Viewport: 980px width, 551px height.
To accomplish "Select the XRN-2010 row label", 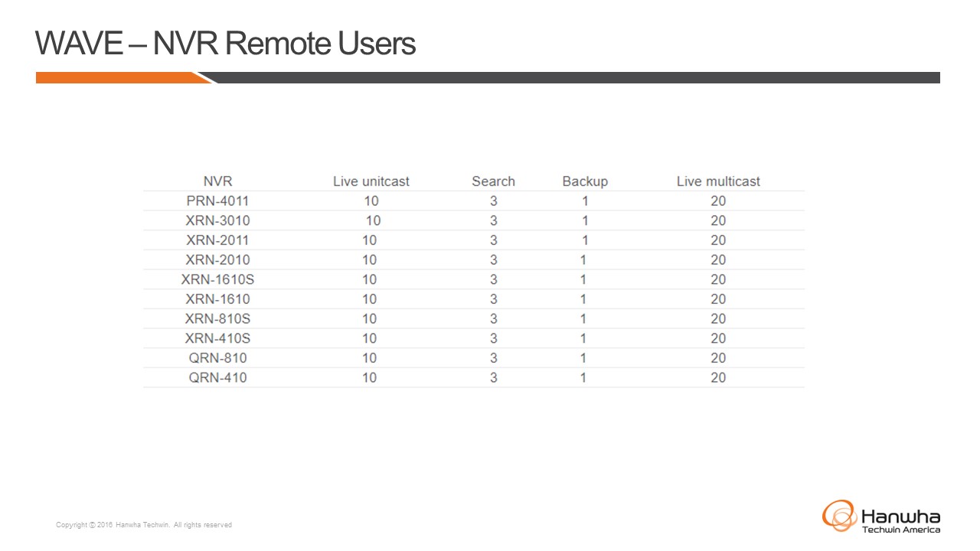I will click(x=217, y=259).
